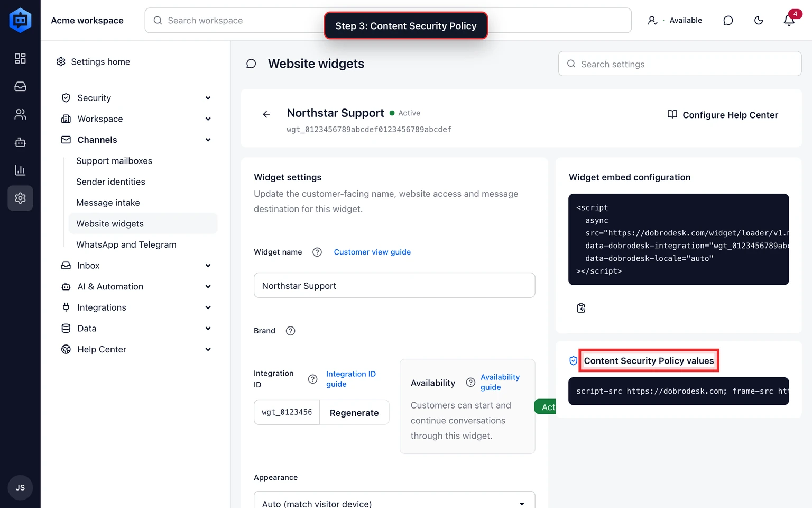
Task: Expand the Data section
Action: [x=136, y=329]
